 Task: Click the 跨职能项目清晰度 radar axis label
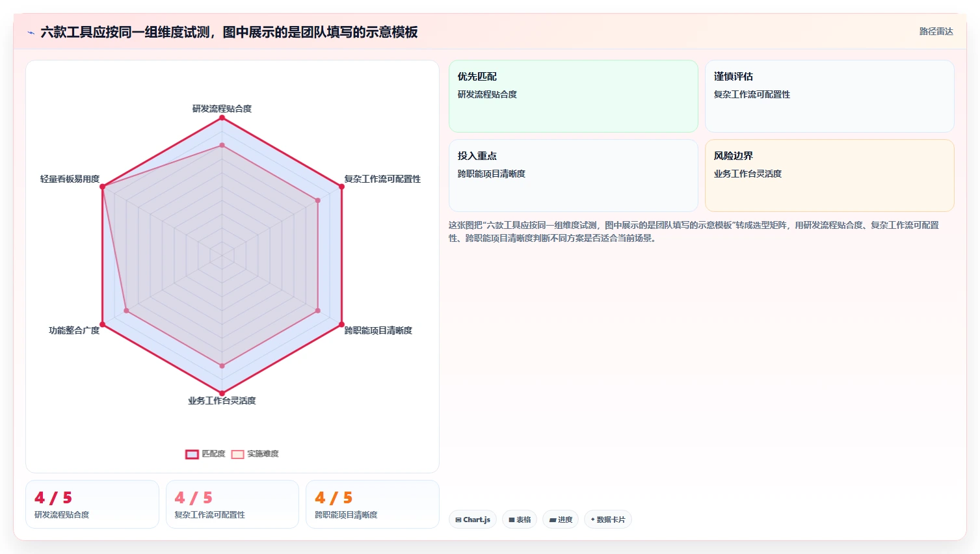tap(378, 330)
